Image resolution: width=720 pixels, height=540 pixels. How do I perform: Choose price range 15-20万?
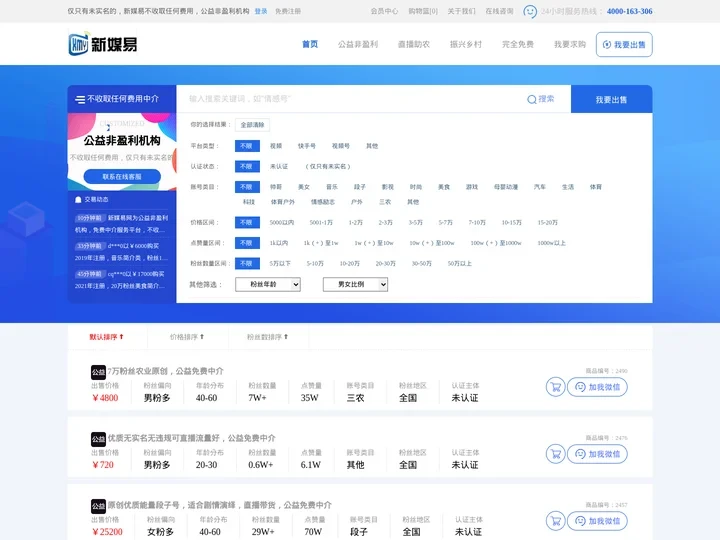click(547, 222)
